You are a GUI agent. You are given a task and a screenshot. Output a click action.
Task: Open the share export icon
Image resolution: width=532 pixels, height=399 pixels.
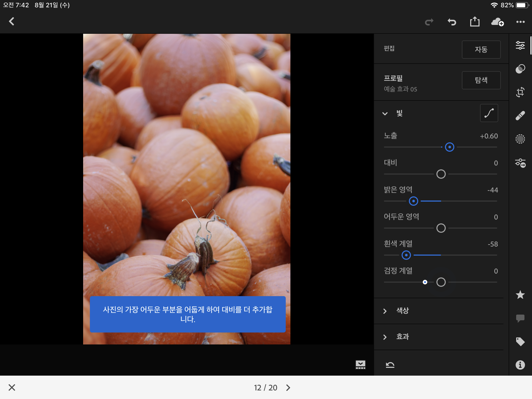pos(475,22)
